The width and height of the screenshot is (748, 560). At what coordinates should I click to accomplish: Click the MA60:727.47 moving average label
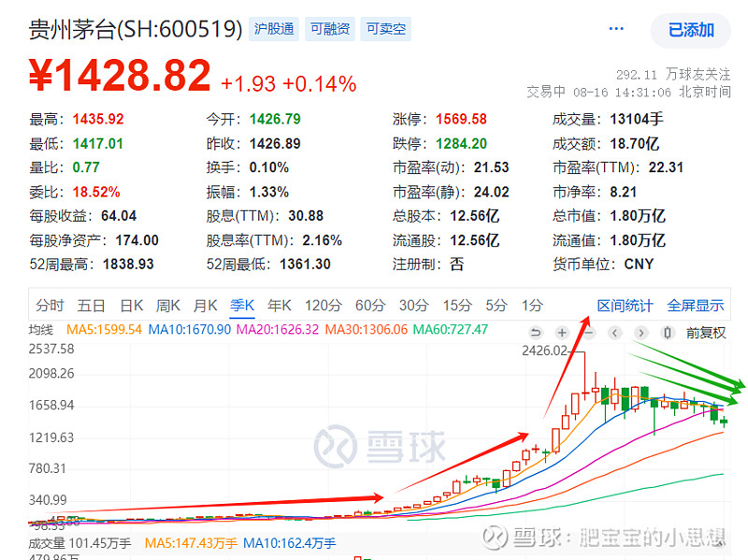[x=451, y=330]
